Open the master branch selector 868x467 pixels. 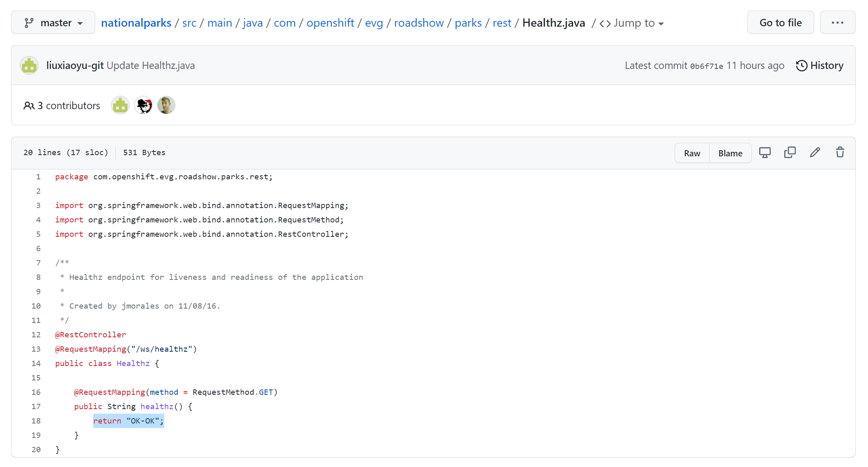pyautogui.click(x=53, y=23)
